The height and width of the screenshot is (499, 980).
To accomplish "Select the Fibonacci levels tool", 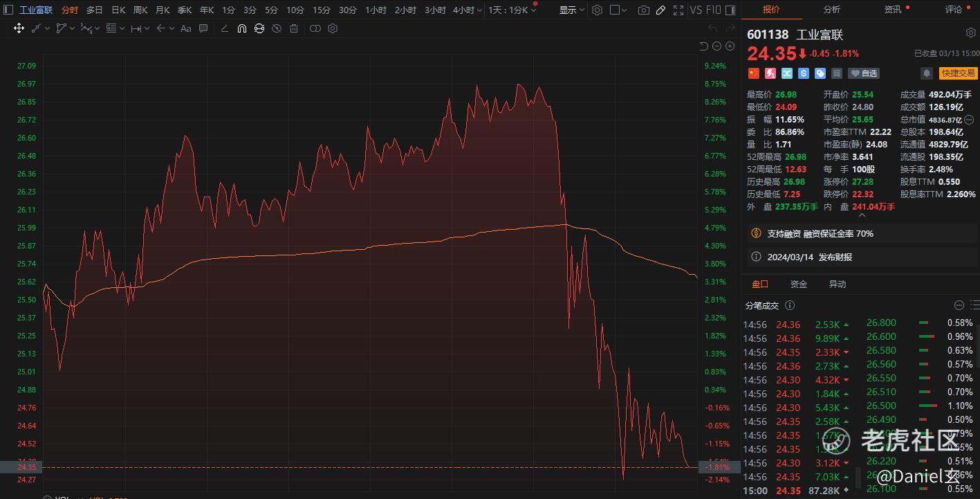I will coord(111,28).
